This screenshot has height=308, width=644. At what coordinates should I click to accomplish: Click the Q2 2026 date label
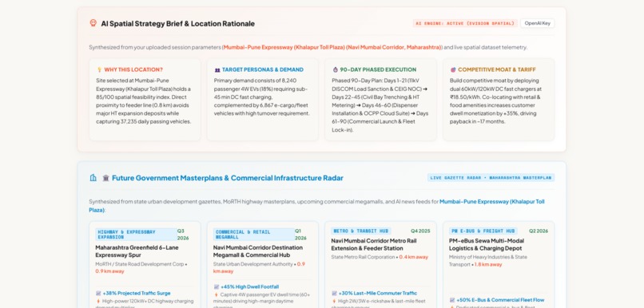(539, 231)
